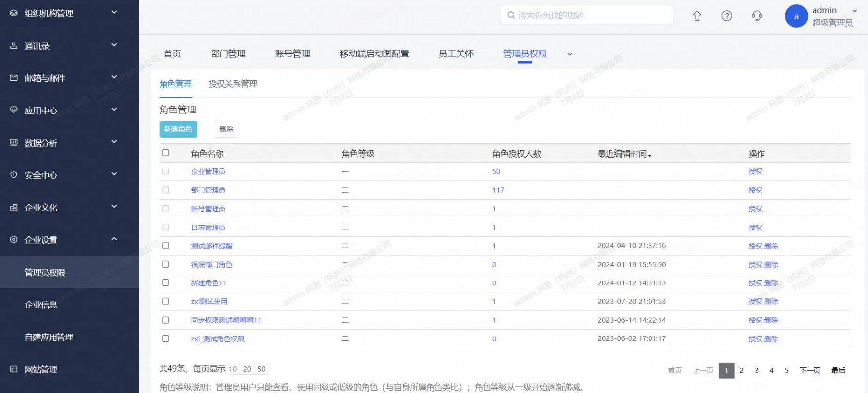Click 删除 in the 测试邮件提醒 row
Image resolution: width=868 pixels, height=393 pixels.
point(771,246)
